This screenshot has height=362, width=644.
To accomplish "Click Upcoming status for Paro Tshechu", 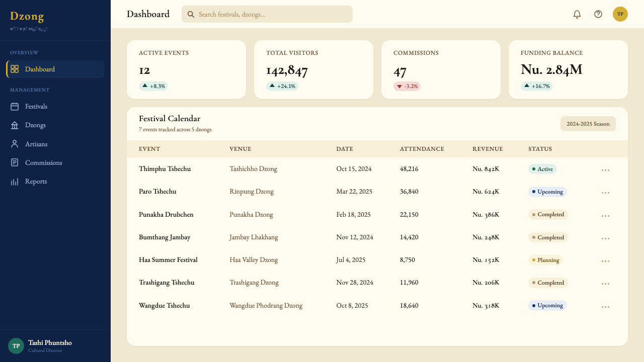I will (x=547, y=192).
